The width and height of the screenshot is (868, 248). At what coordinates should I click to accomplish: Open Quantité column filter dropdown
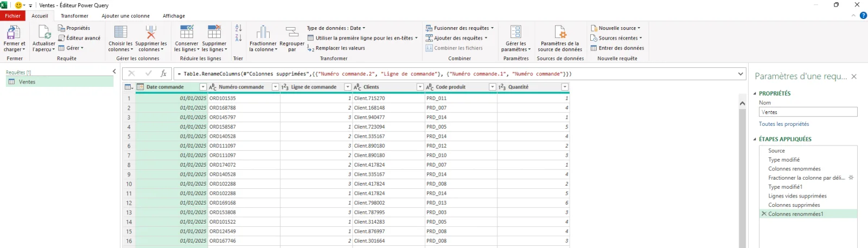pos(565,87)
